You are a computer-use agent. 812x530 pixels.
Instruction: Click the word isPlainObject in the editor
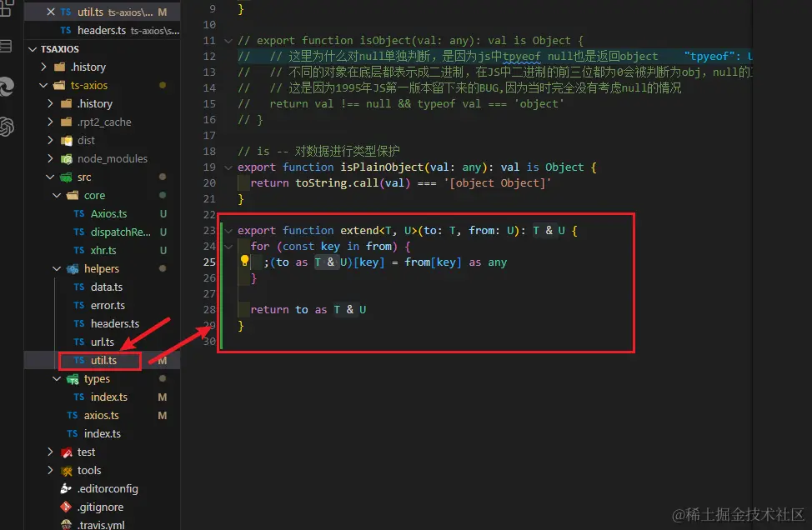coord(382,167)
